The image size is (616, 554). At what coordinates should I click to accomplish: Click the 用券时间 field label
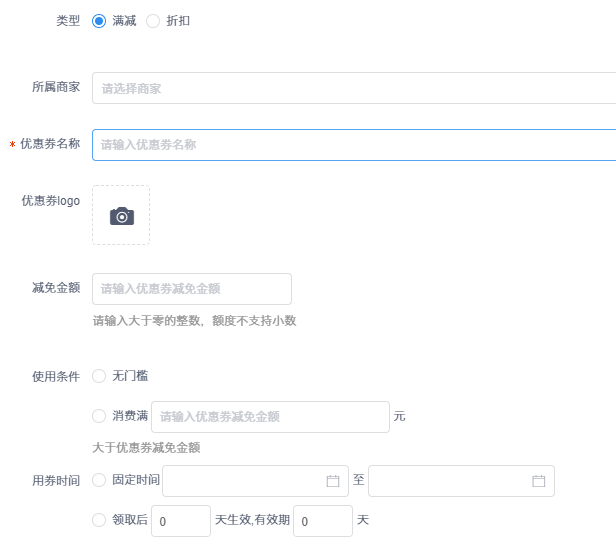(x=56, y=481)
